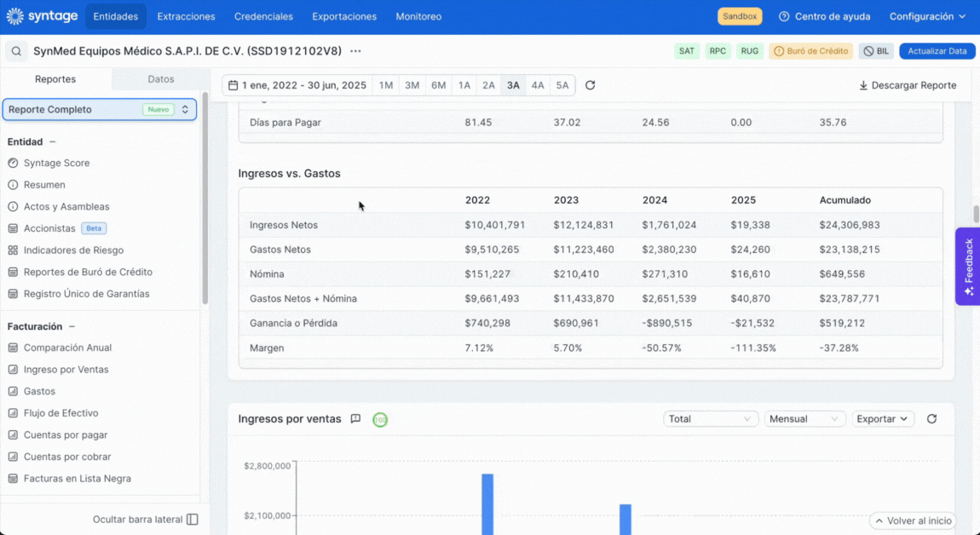Click the comment icon beside Ingresos por ventas
This screenshot has height=535, width=980.
coord(355,419)
